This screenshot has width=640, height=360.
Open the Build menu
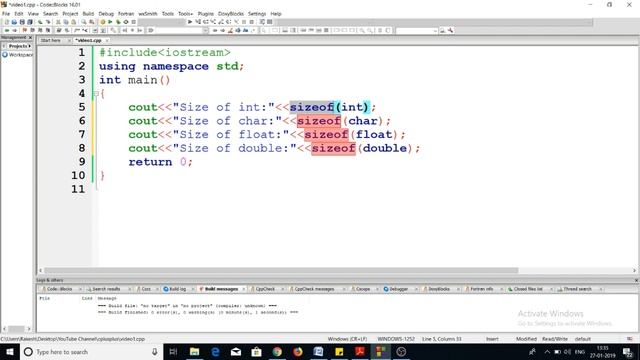88,13
